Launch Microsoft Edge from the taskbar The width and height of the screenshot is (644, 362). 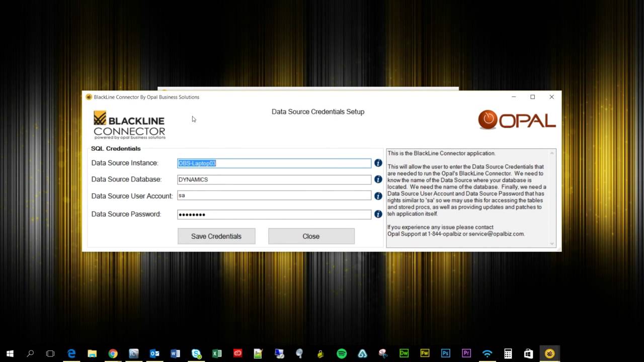pyautogui.click(x=71, y=353)
